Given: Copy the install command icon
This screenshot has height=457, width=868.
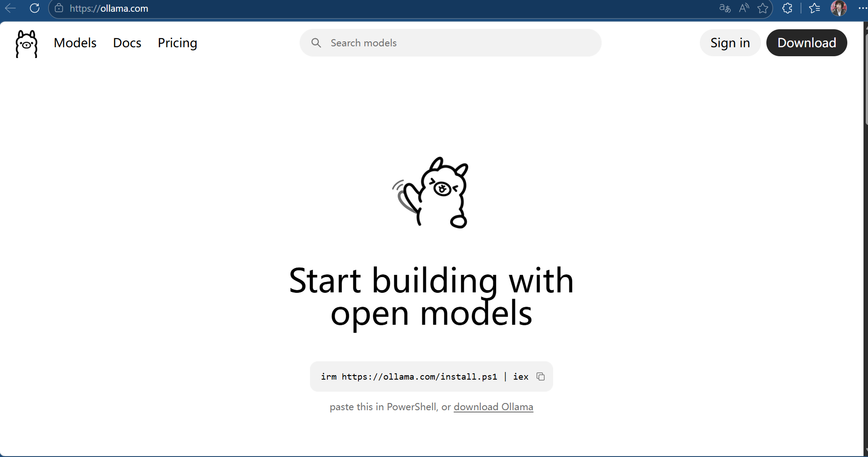Looking at the screenshot, I should click(x=541, y=376).
